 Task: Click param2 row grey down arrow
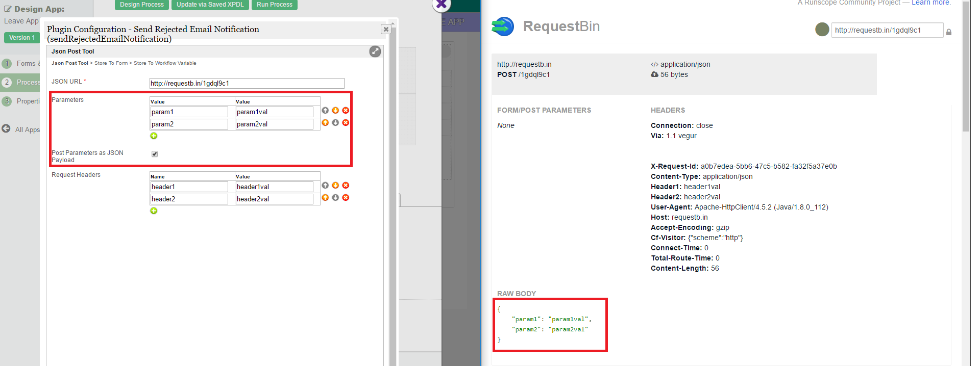335,123
